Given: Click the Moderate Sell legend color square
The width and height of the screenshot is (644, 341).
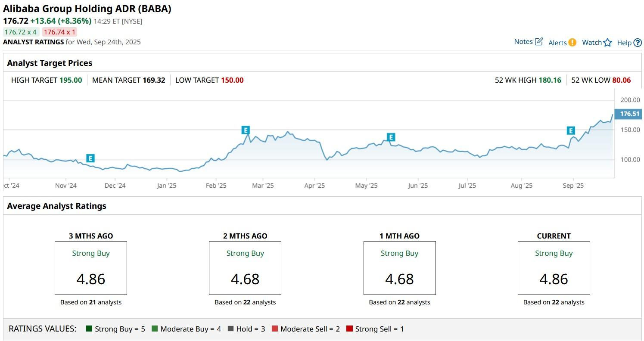Looking at the screenshot, I should click(275, 329).
